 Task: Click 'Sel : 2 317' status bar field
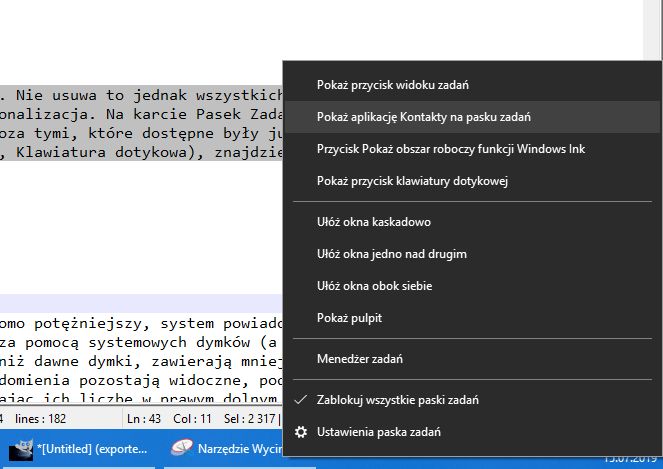[250, 419]
